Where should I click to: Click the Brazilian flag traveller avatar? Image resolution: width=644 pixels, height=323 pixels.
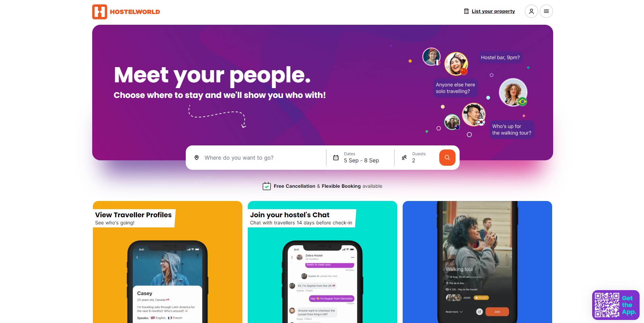pyautogui.click(x=513, y=92)
